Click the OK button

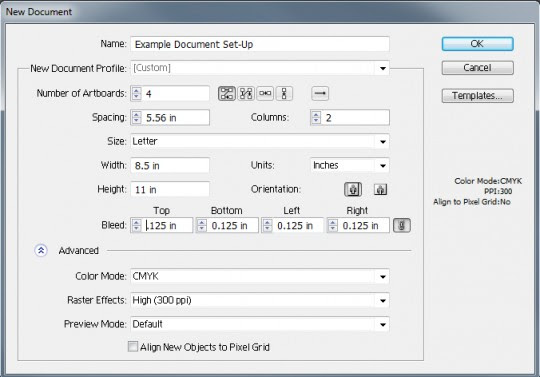click(x=478, y=44)
